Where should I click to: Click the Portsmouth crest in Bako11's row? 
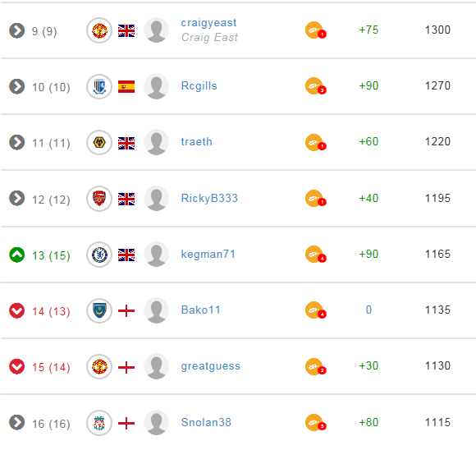point(99,310)
